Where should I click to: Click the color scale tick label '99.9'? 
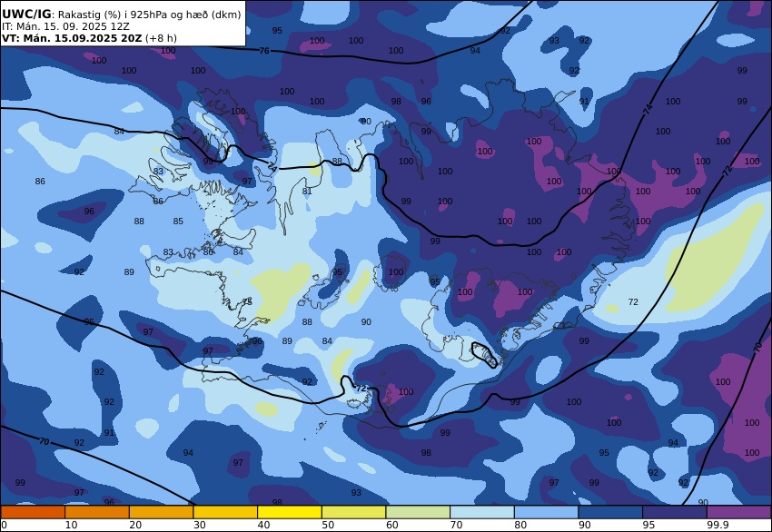pyautogui.click(x=717, y=525)
